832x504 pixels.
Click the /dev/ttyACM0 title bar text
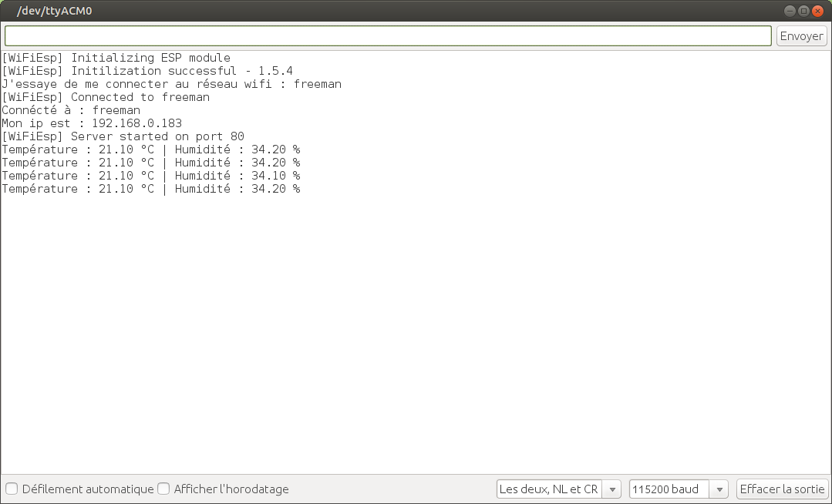click(55, 11)
